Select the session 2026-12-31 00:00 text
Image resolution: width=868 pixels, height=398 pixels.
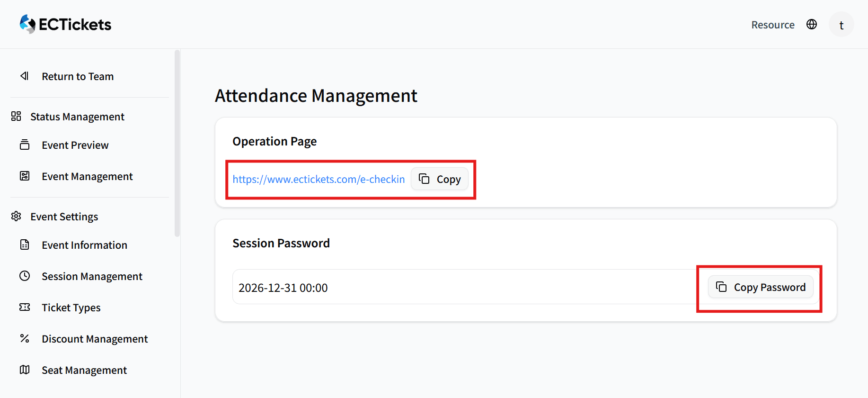click(283, 288)
